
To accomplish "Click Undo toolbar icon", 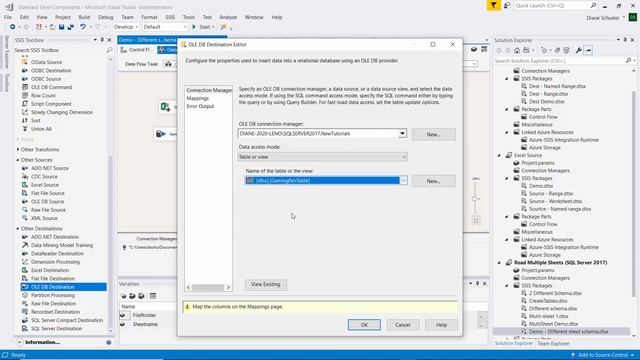I will coord(83,27).
